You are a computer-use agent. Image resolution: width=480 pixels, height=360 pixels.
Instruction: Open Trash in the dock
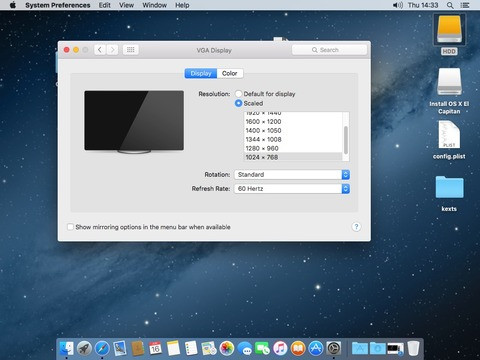[x=413, y=349]
